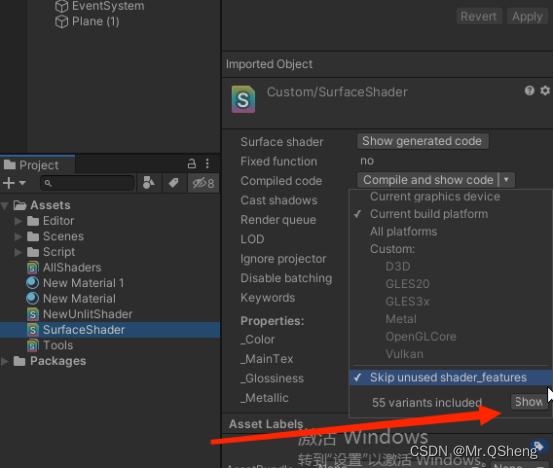The image size is (554, 469).
Task: Select the NewUnlitShader asset name
Action: 88,314
